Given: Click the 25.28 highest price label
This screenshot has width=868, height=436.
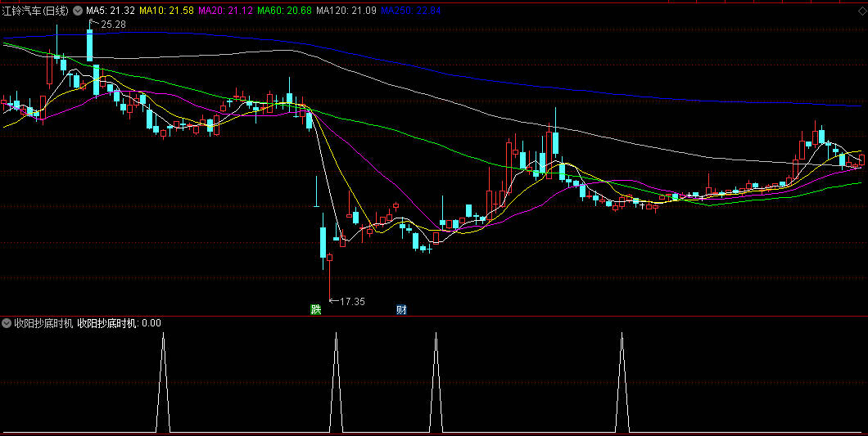Looking at the screenshot, I should coord(113,25).
